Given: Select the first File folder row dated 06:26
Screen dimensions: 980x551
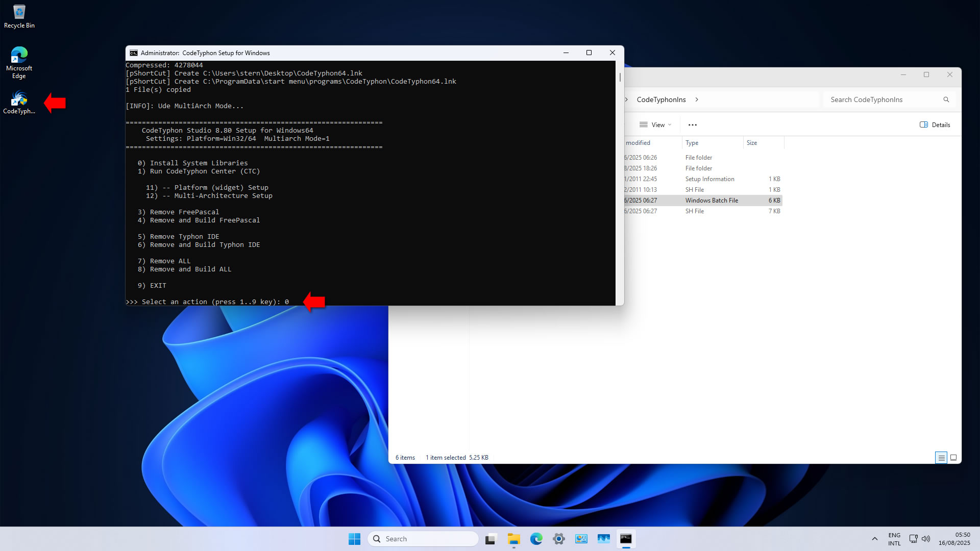Looking at the screenshot, I should click(x=703, y=158).
